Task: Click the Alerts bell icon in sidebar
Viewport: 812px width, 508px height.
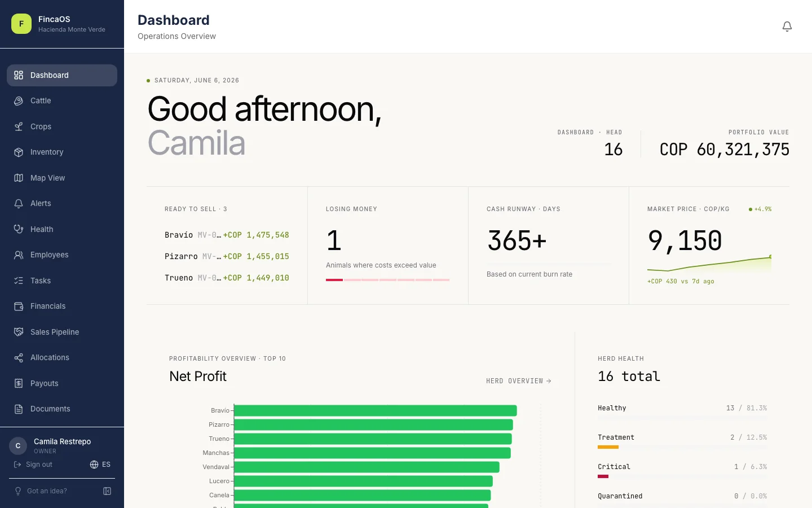Action: coord(19,203)
